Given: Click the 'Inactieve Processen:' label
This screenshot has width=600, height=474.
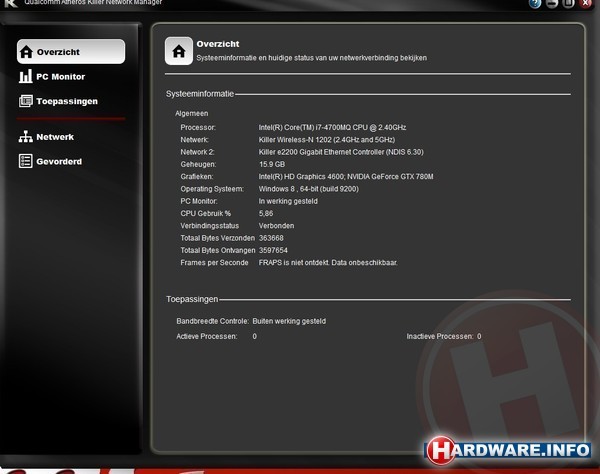Looking at the screenshot, I should point(440,336).
